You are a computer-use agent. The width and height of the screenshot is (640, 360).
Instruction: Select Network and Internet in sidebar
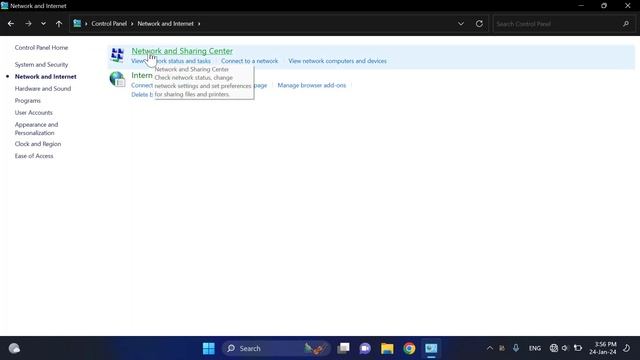45,76
